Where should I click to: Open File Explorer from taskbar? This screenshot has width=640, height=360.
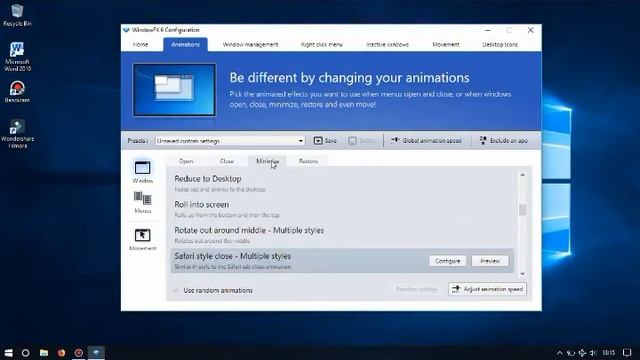[x=44, y=353]
